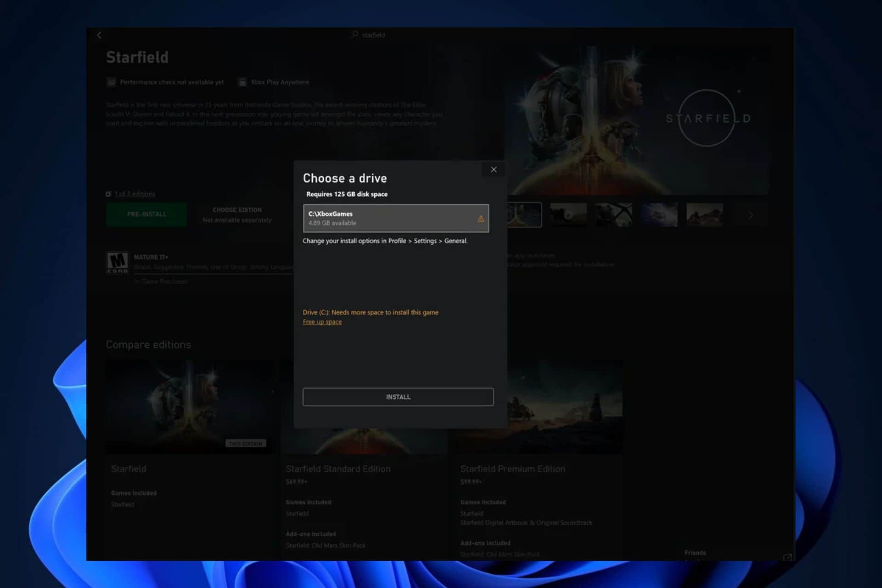Open the Starfield Standard Edition title
Screen dimensions: 882x588
(x=338, y=469)
